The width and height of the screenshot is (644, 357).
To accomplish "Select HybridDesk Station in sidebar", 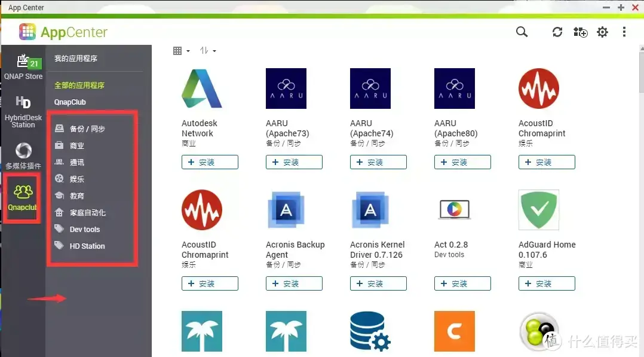I will (23, 112).
